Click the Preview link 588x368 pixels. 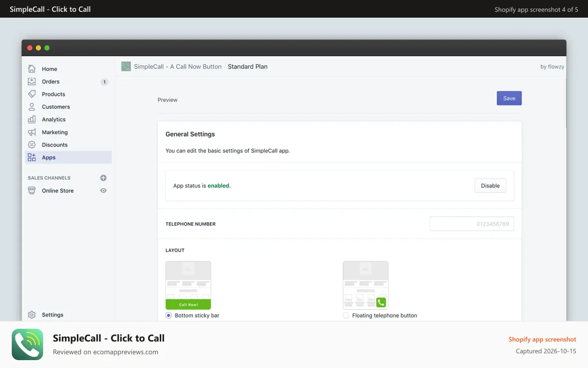pyautogui.click(x=168, y=100)
